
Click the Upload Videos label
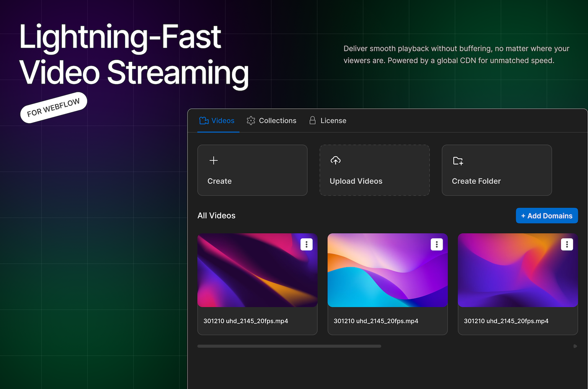[356, 181]
